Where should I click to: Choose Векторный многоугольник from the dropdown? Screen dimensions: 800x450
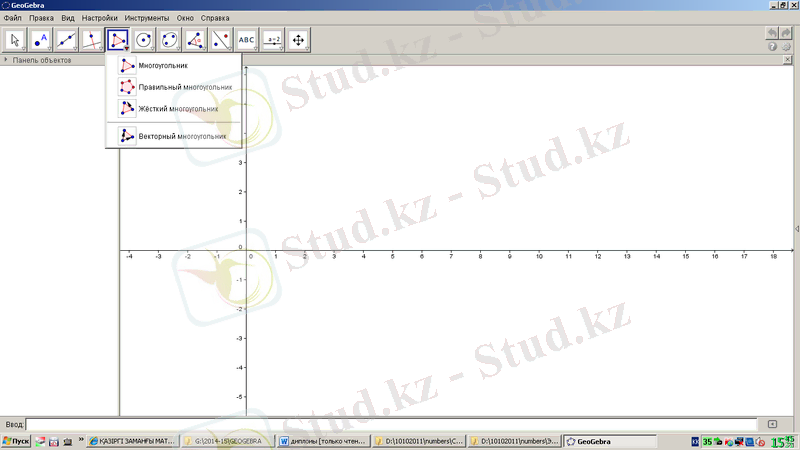[x=173, y=136]
